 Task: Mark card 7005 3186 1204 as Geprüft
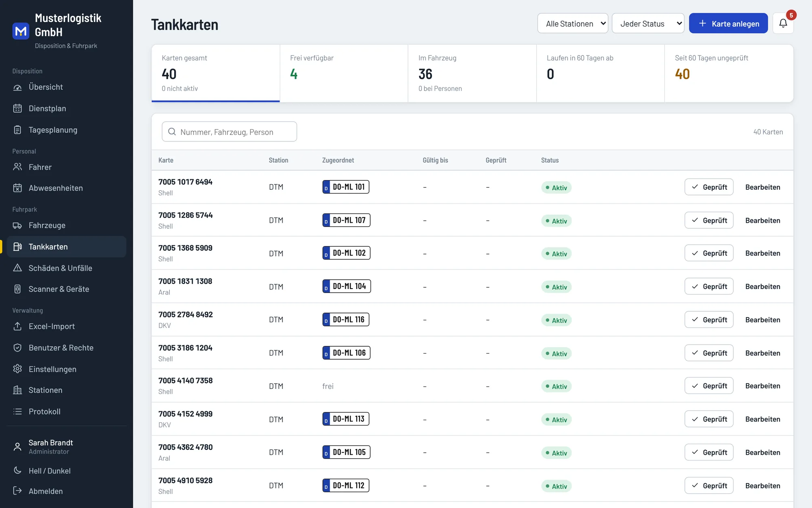[x=709, y=353]
